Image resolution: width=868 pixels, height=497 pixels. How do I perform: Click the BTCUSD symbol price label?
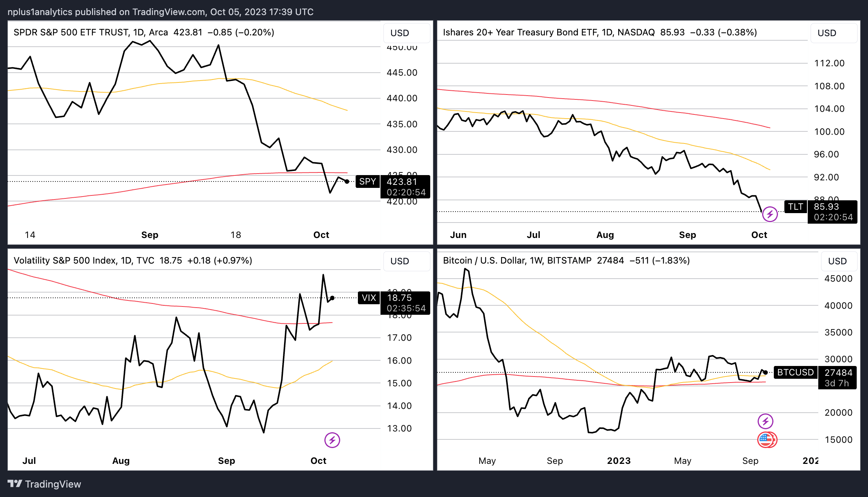795,372
